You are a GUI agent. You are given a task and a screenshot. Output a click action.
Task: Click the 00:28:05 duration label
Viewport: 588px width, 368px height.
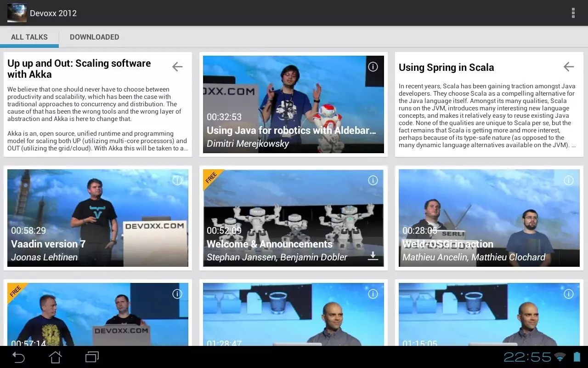pyautogui.click(x=420, y=230)
